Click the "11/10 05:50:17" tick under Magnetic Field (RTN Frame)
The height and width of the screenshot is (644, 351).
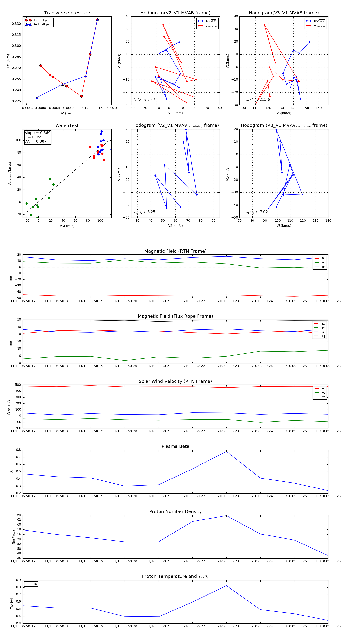tap(23, 301)
